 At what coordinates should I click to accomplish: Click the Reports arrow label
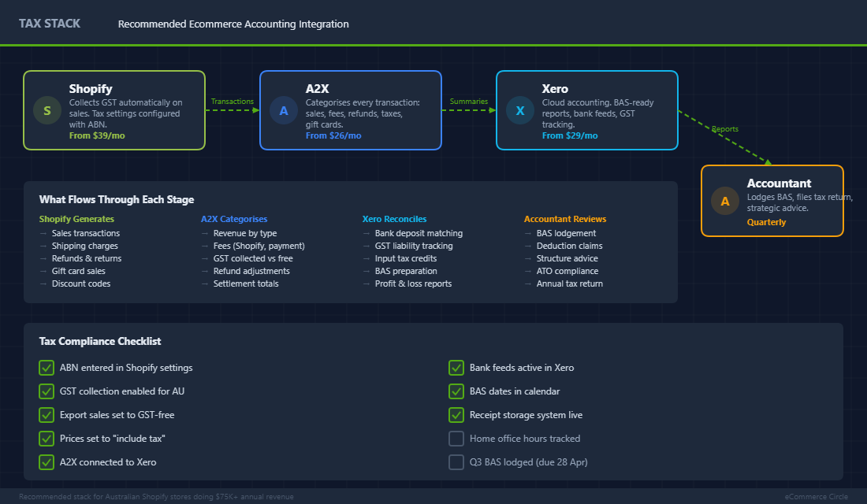pyautogui.click(x=725, y=128)
